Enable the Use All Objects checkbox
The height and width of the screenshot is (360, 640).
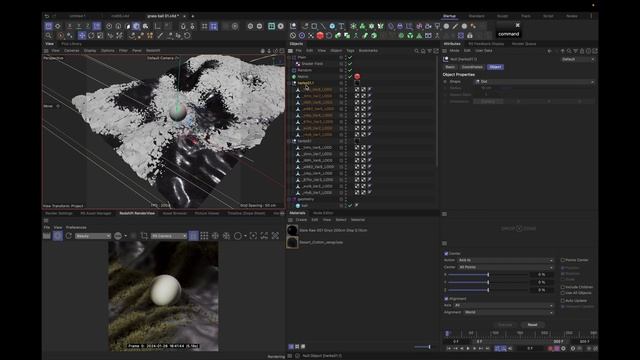coord(563,293)
